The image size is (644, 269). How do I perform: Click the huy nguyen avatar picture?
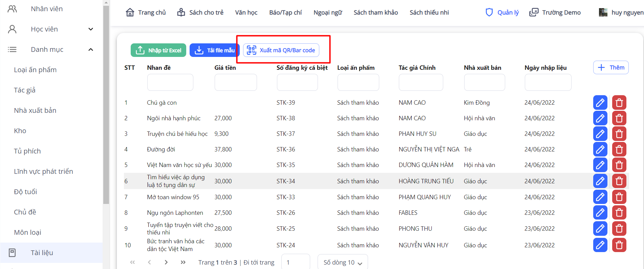click(603, 13)
